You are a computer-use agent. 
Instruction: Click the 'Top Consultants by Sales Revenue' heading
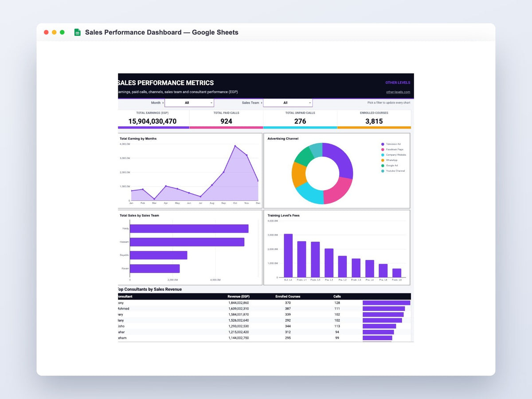[x=150, y=289]
